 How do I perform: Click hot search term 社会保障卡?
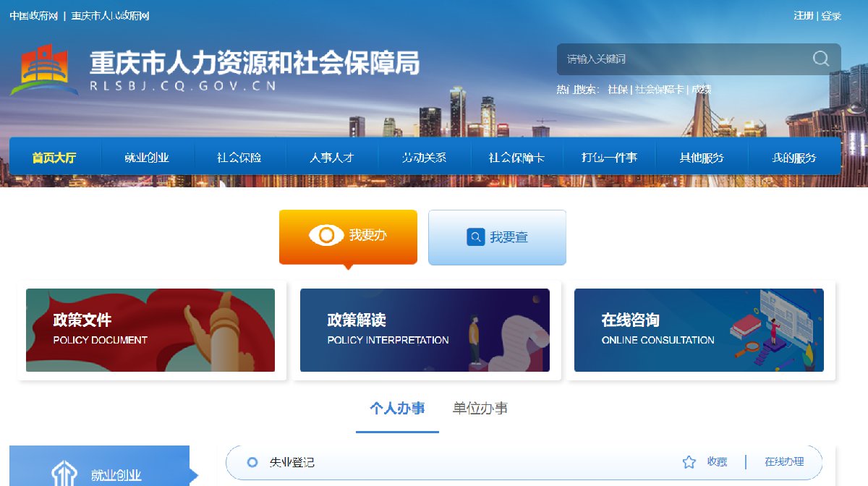click(659, 90)
